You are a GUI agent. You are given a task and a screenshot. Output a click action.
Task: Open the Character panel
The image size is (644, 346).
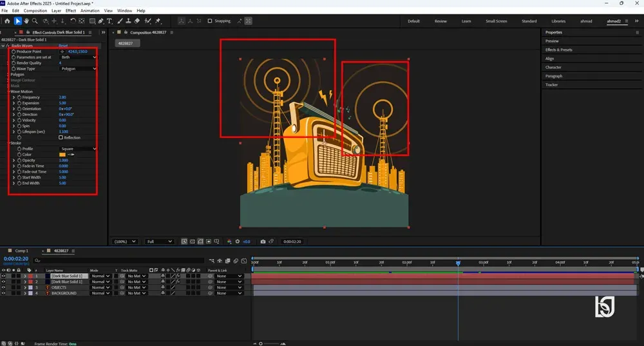point(553,68)
